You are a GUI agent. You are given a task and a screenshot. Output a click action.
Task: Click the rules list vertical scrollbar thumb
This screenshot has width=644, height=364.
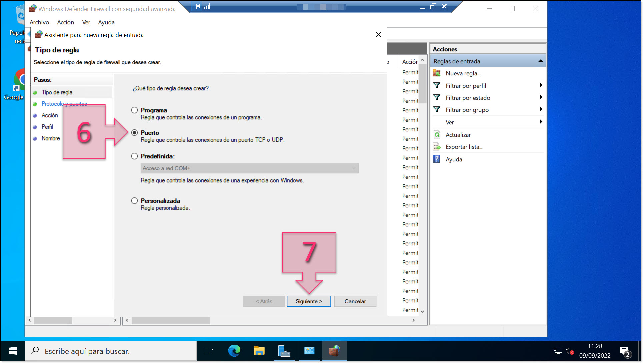(422, 84)
